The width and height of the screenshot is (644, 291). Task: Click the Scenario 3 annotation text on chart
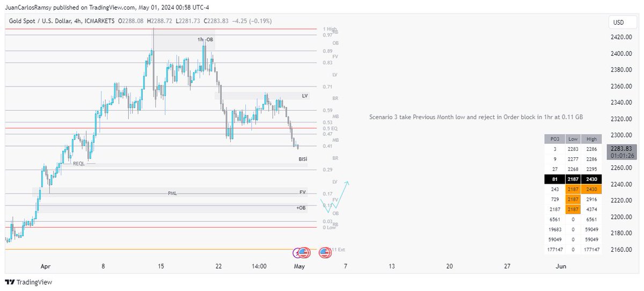tap(476, 117)
